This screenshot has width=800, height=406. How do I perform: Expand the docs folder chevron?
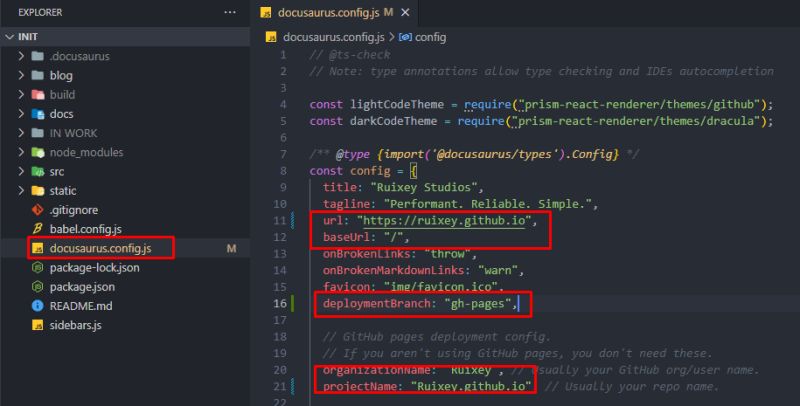21,113
